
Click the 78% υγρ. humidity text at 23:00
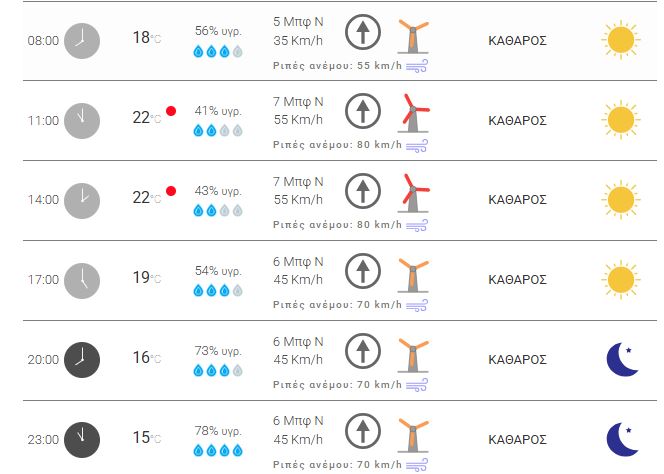point(218,430)
